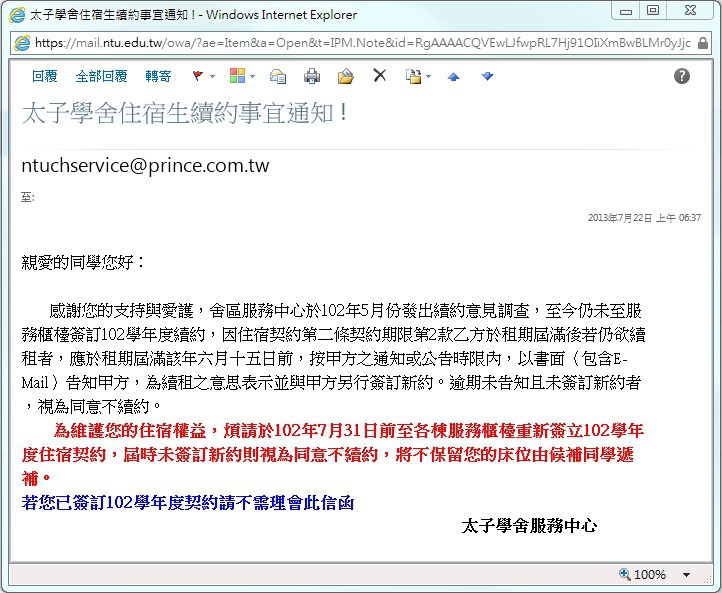Click the copy/paste clipboard icon
This screenshot has height=593, width=722.
[413, 76]
